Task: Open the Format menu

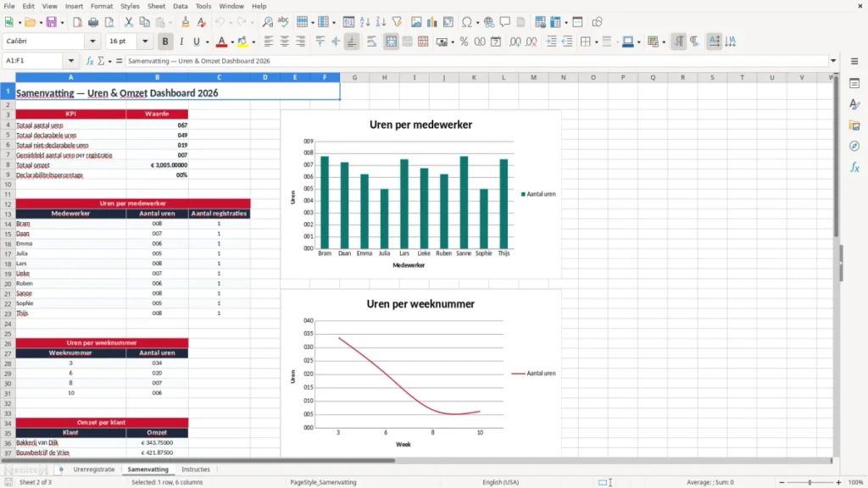Action: pos(102,6)
